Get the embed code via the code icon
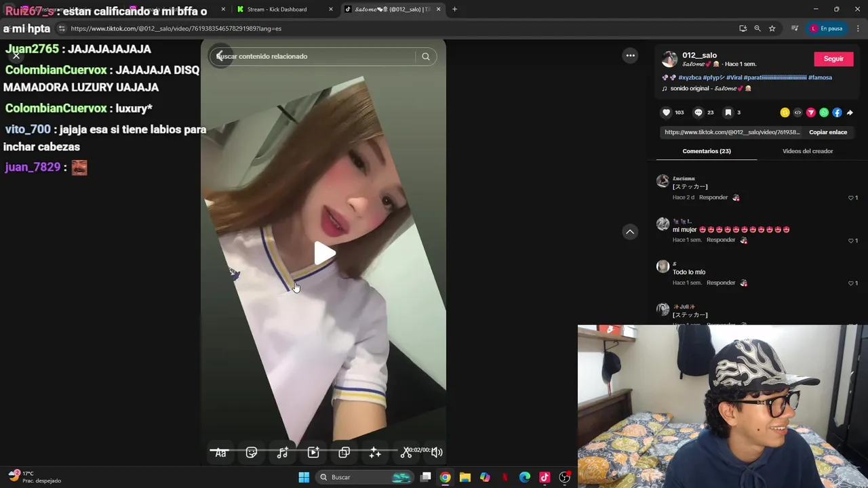868x488 pixels. click(x=798, y=113)
